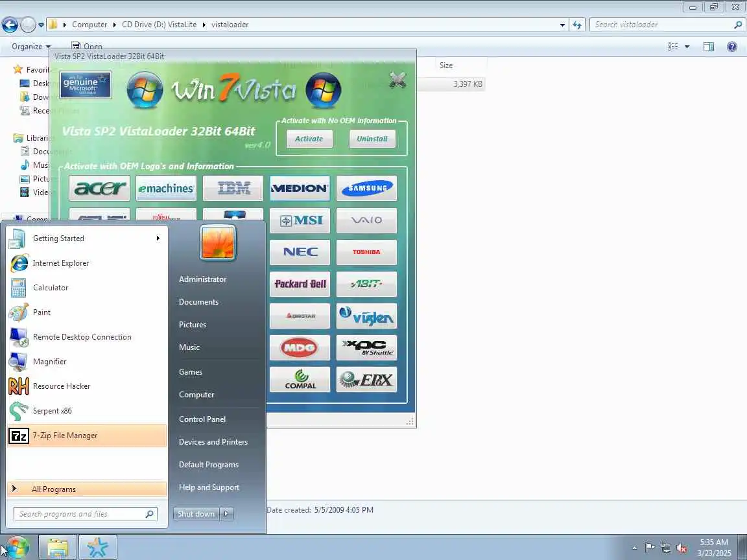Image resolution: width=747 pixels, height=560 pixels.
Task: Open Pictures from Start menu right pane
Action: (x=193, y=325)
